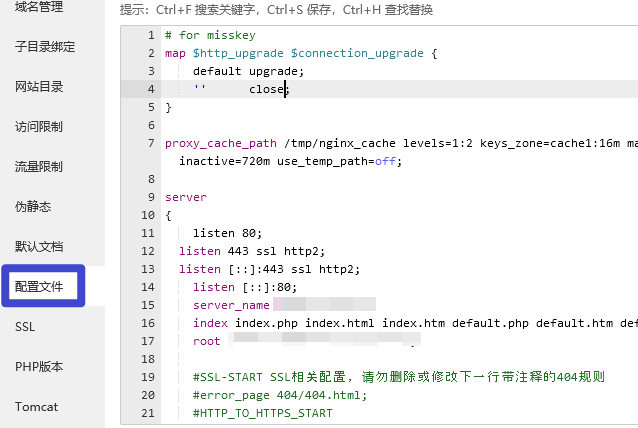Open the 伪静态 rewrite tab
638x428 pixels.
(33, 207)
